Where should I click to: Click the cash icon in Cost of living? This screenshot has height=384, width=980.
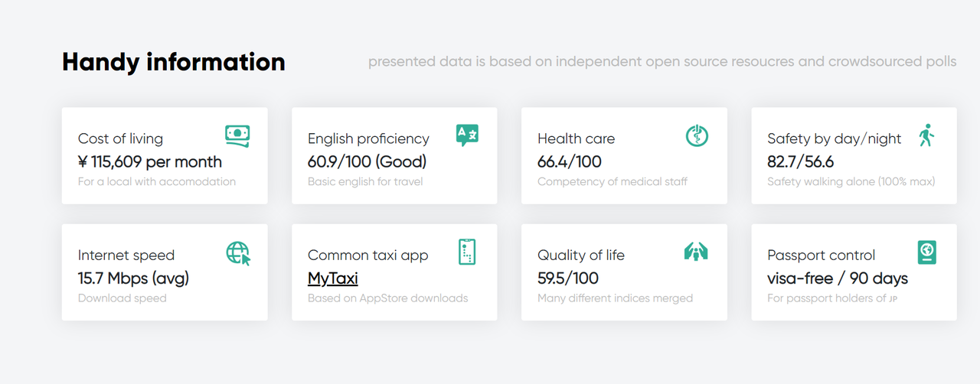[x=237, y=135]
